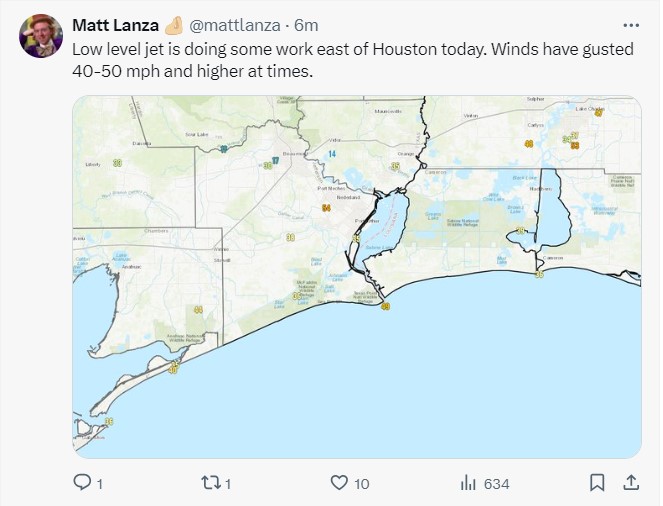663x506 pixels.
Task: Click the 54 wind gust marker near Nederland
Action: [x=326, y=208]
